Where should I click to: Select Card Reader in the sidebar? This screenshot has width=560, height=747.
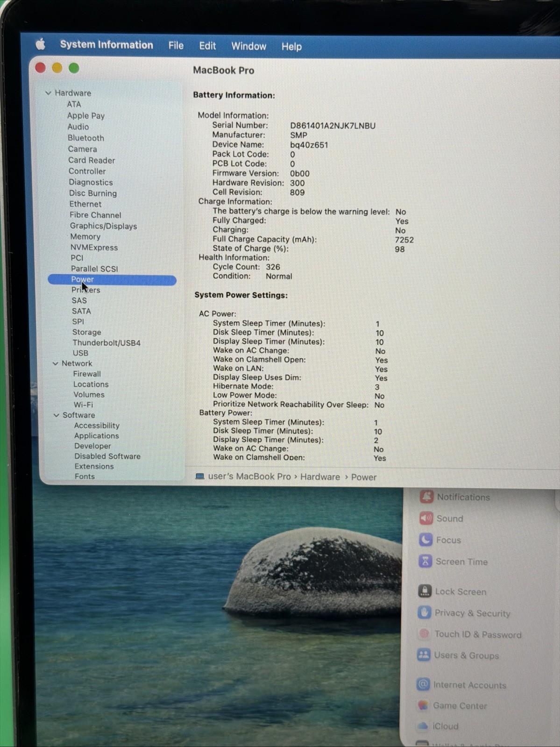tap(92, 160)
